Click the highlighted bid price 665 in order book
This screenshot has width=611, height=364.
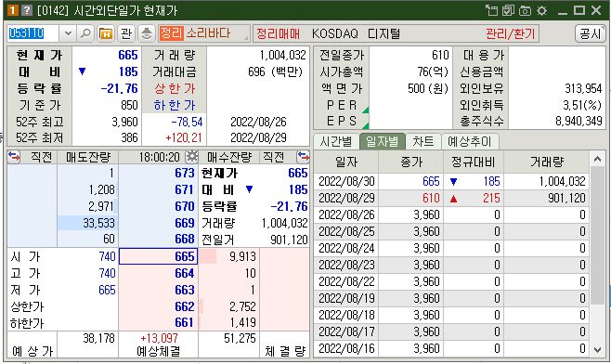158,256
